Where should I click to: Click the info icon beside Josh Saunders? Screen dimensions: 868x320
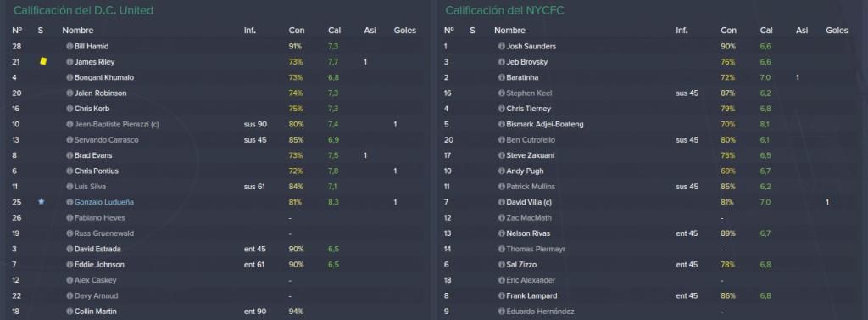point(502,47)
